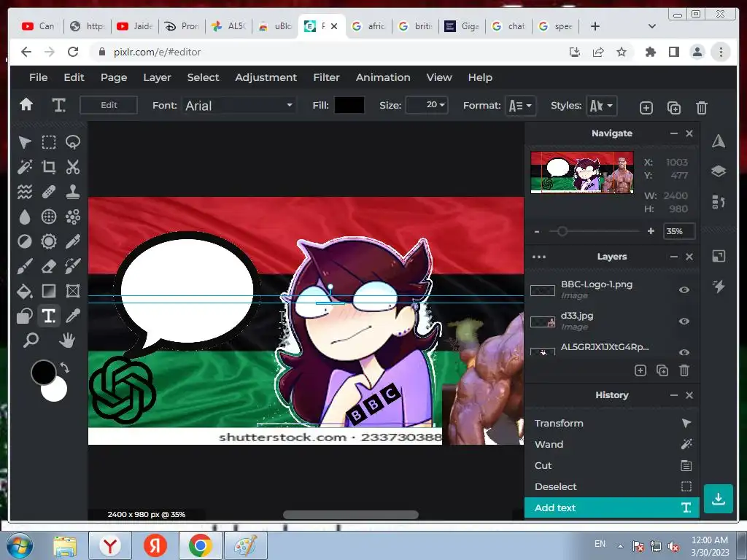Select the Clone stamp tool
Viewport: 747px width, 560px height.
72,192
